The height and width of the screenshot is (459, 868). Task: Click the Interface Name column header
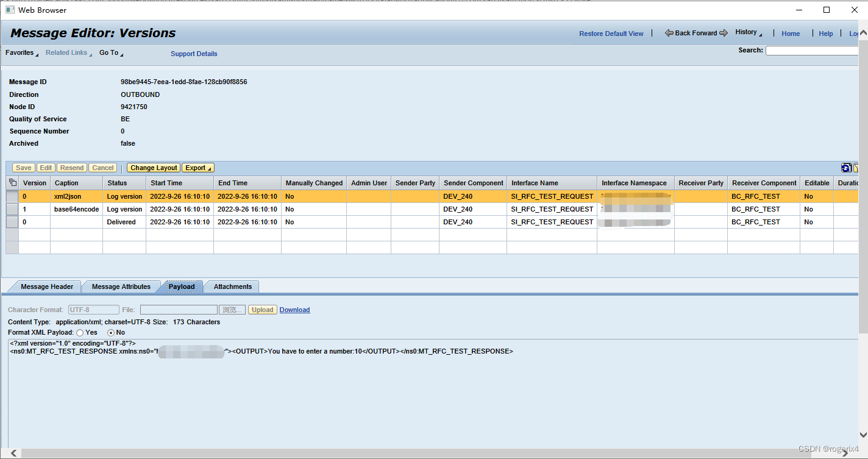click(552, 183)
